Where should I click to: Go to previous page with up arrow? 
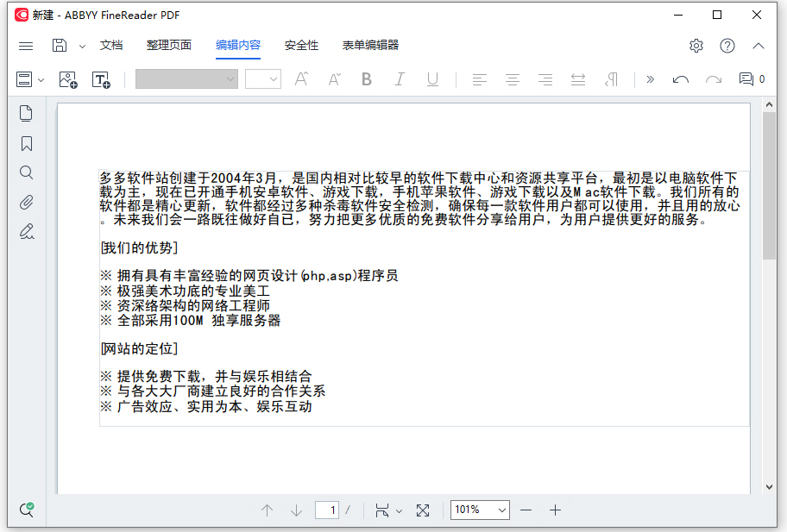[x=267, y=510]
